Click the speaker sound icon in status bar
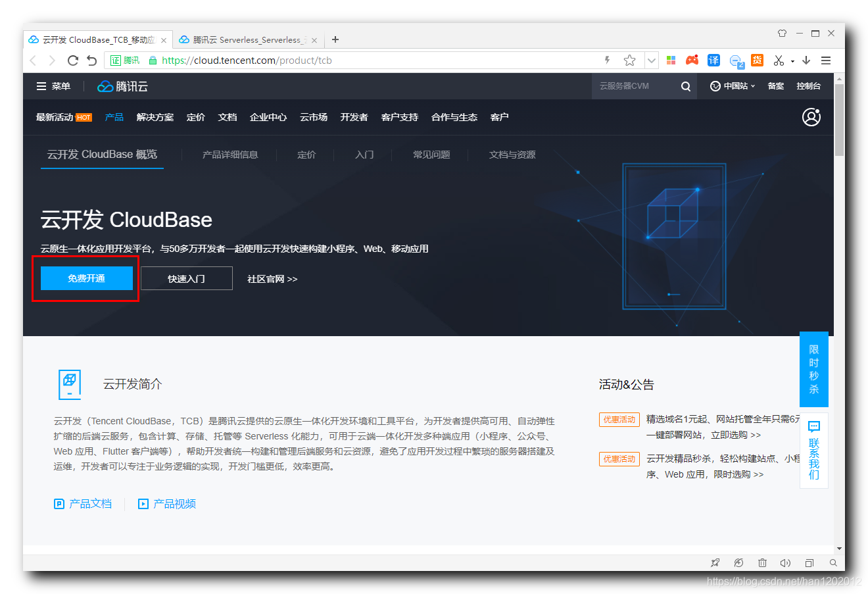Viewport: 868px width, 594px height. [785, 562]
